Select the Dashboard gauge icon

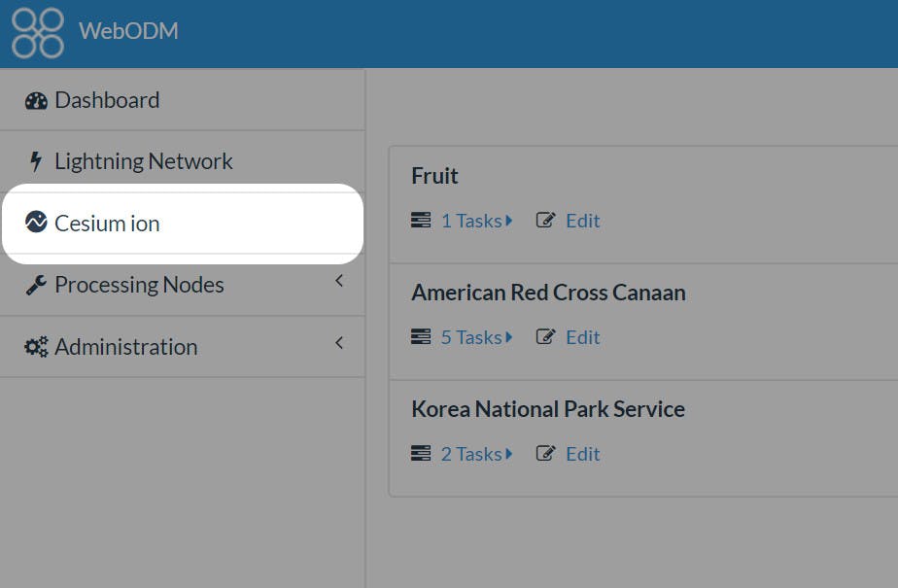[37, 100]
